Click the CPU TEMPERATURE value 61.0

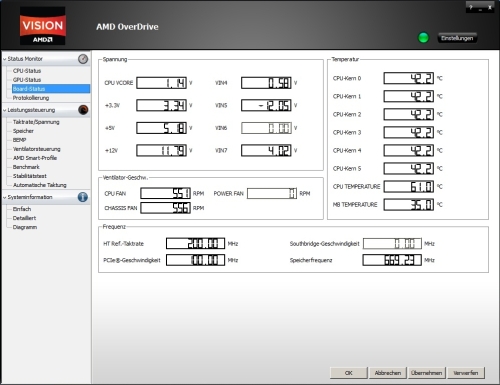tap(409, 186)
